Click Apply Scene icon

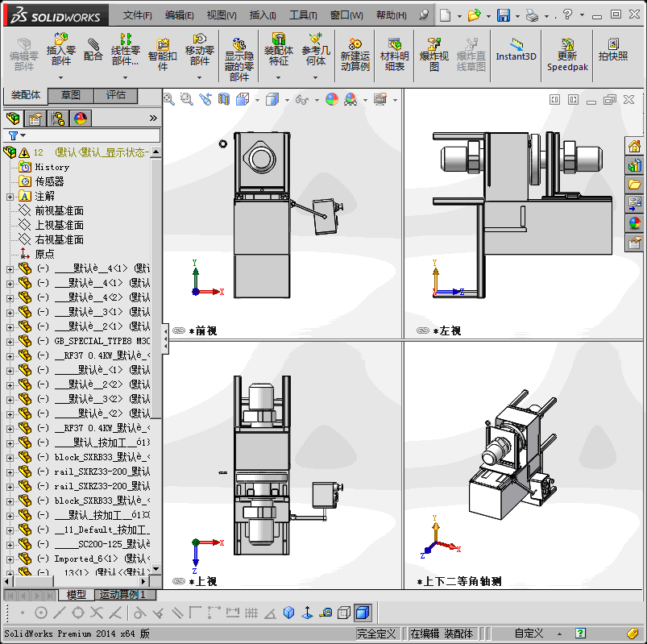[x=350, y=99]
